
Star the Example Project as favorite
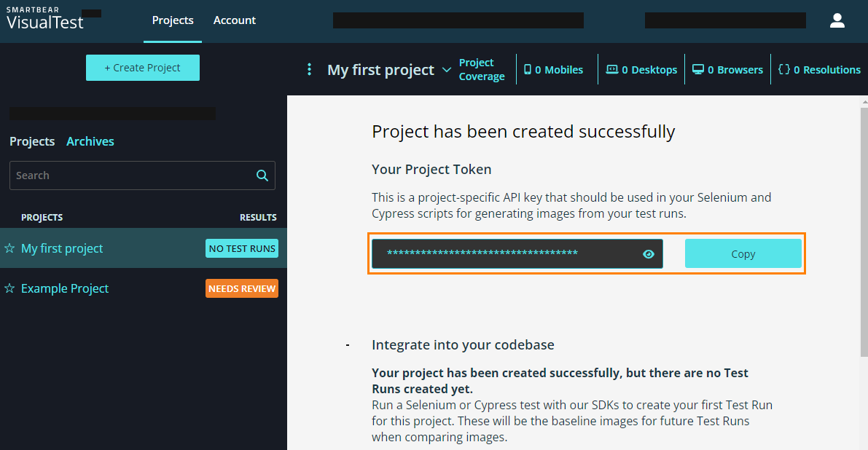(x=9, y=288)
